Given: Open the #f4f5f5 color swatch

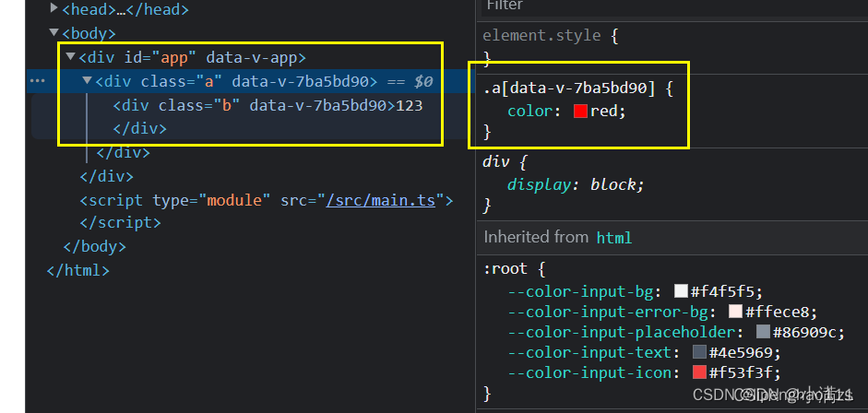Looking at the screenshot, I should (x=681, y=291).
